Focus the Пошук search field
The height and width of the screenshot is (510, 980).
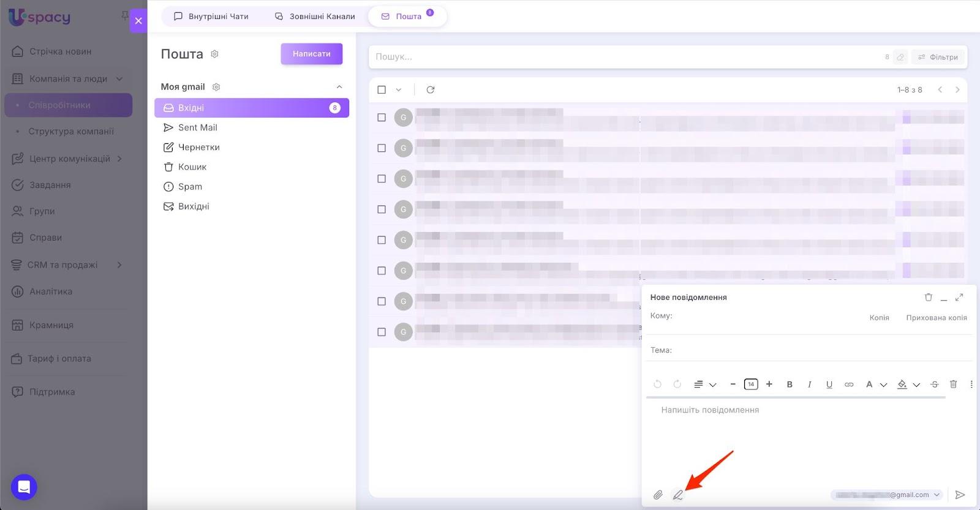point(625,57)
